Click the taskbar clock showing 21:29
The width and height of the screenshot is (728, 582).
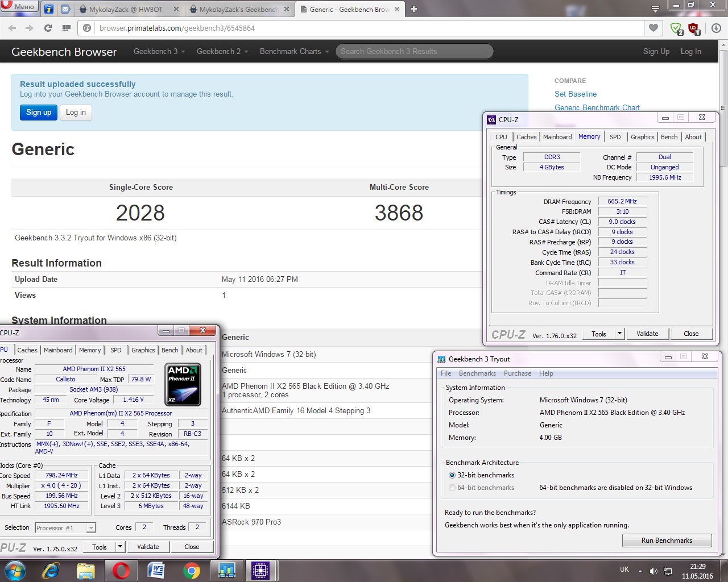[697, 571]
